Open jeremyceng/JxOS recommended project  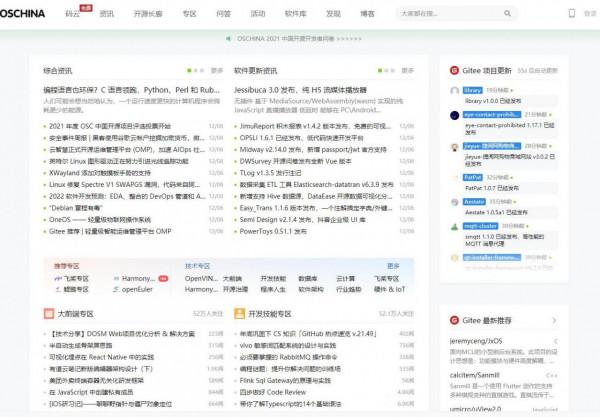tap(476, 341)
